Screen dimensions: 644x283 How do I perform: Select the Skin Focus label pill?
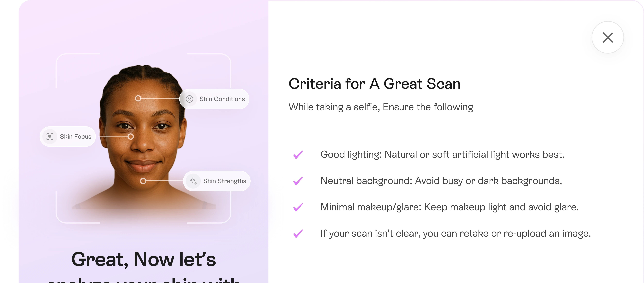point(68,136)
